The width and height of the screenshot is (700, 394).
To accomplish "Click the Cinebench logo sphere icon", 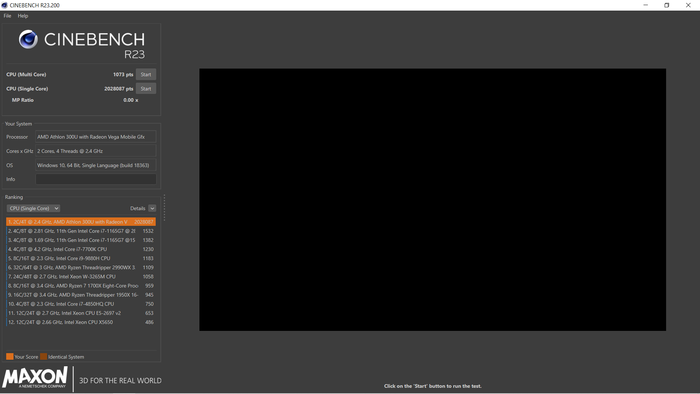I will tap(28, 39).
